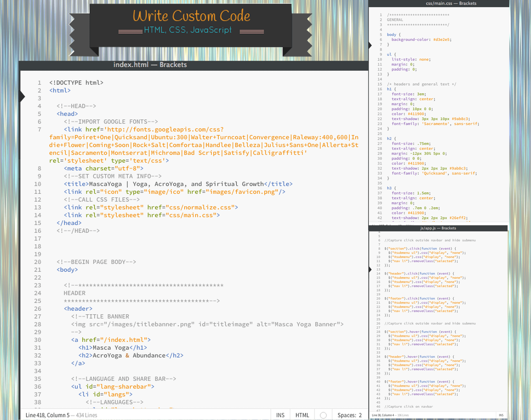Screen dimensions: 531x420
Task: Click the css/main.css — Brackets title bar
Action: 451,4
